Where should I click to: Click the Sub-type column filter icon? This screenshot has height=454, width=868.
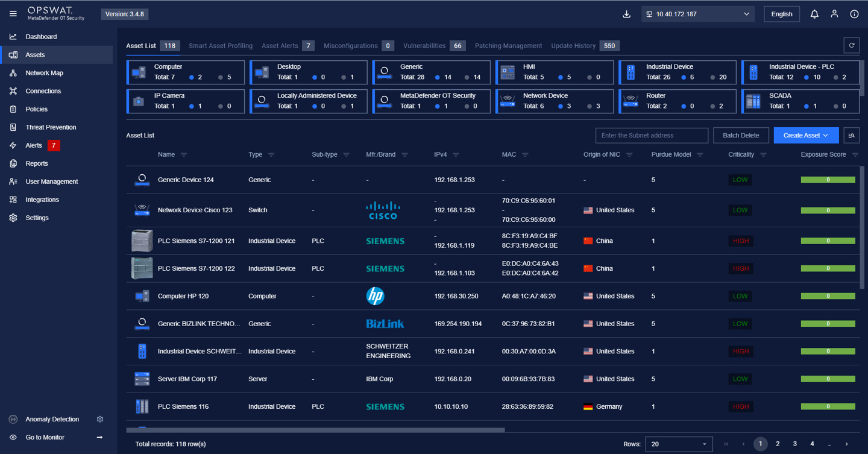(x=347, y=155)
